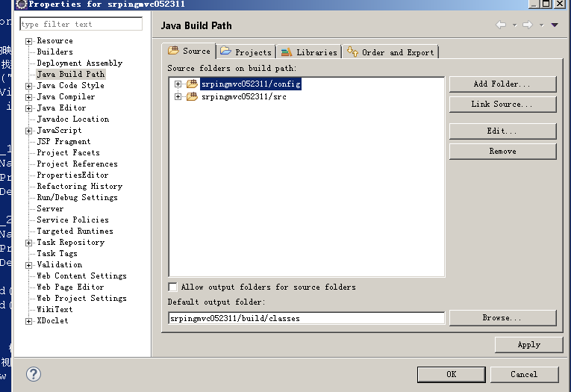Viewport: 571px width, 392px height.
Task: Focus the type filter text field
Action: (x=81, y=24)
